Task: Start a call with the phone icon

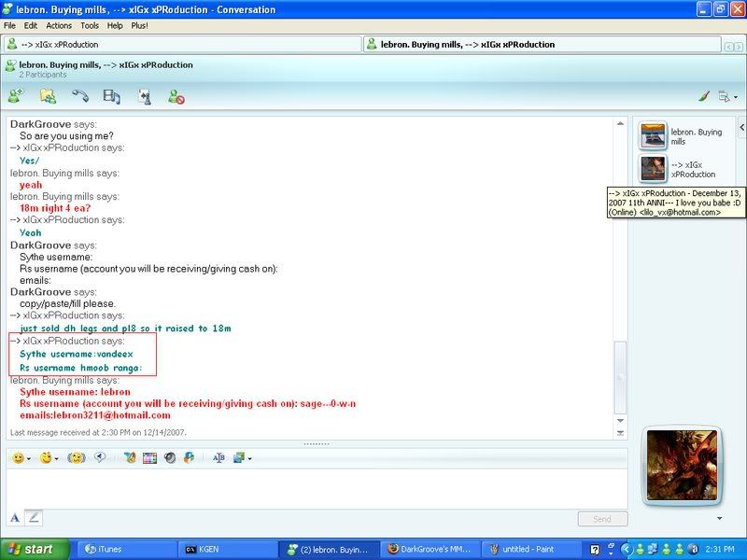Action: tap(80, 96)
